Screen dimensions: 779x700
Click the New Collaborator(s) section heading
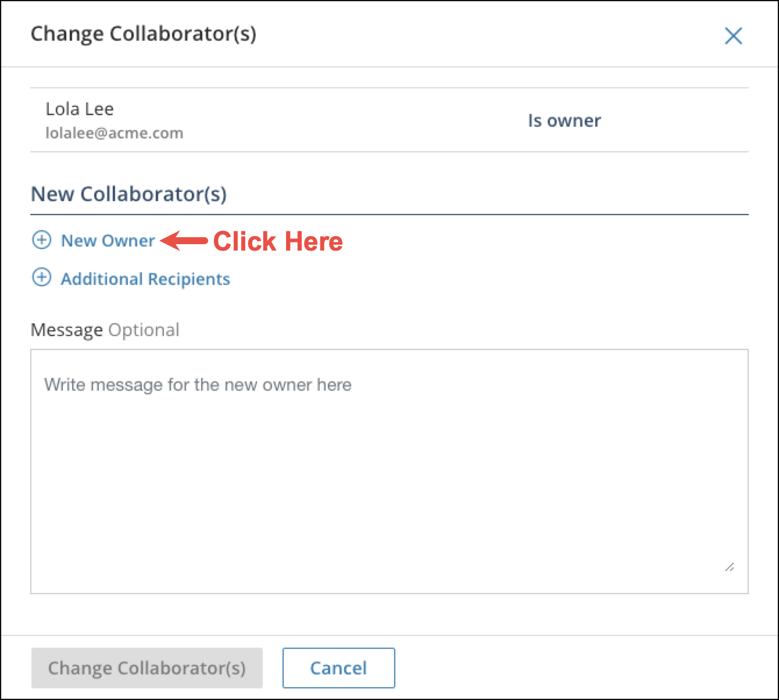(128, 194)
